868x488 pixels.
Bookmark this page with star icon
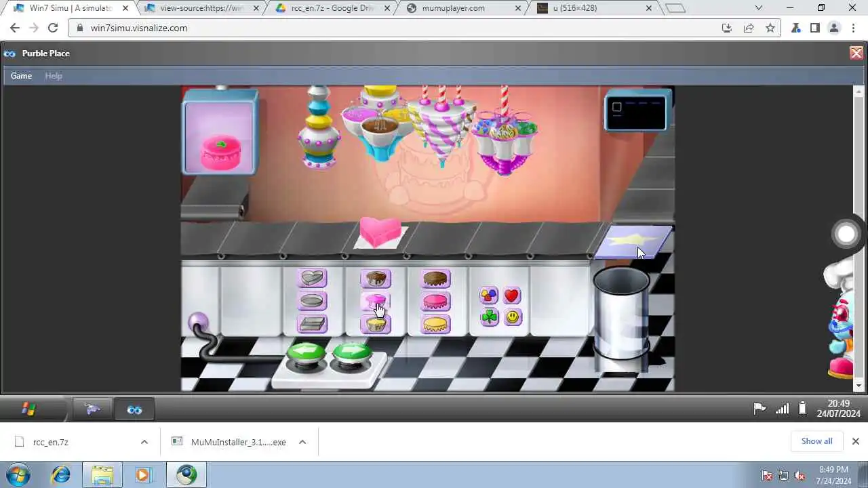point(770,28)
